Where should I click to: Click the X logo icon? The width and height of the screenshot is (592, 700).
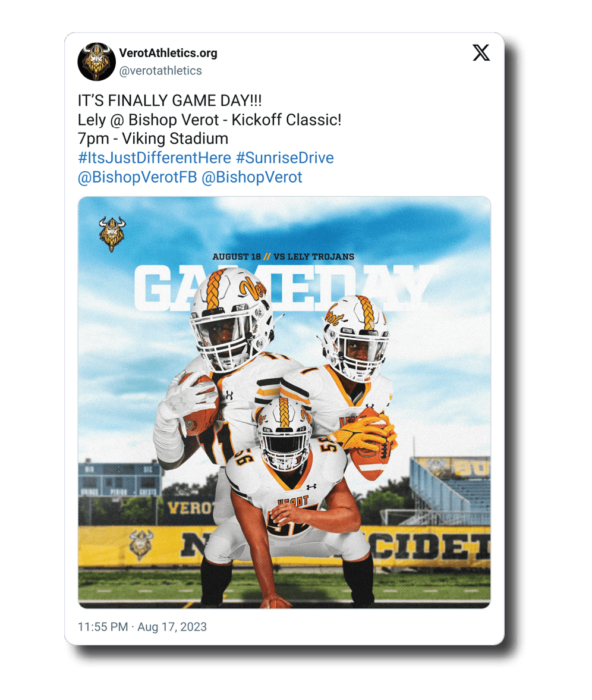pyautogui.click(x=481, y=53)
